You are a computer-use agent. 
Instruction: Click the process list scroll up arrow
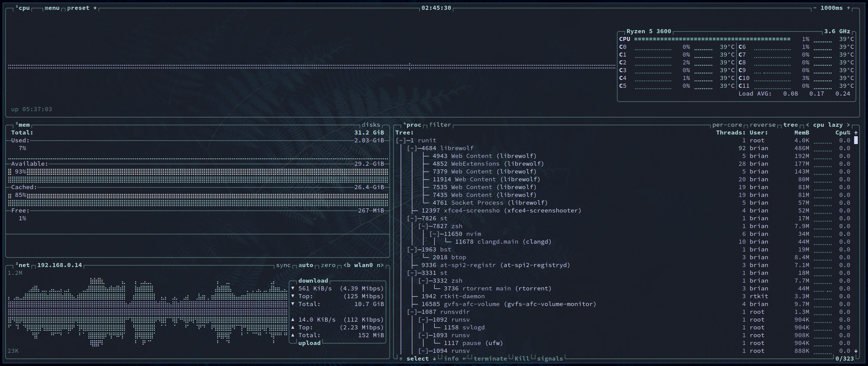coord(856,133)
